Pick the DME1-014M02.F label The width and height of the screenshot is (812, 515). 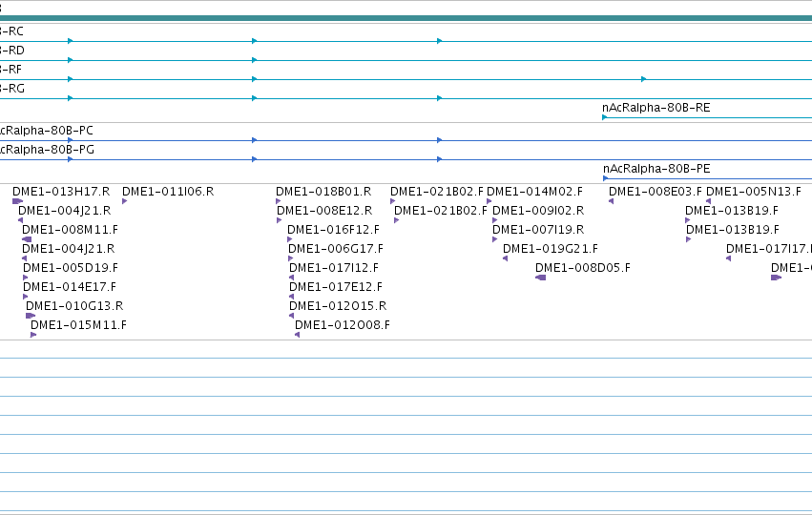535,192
